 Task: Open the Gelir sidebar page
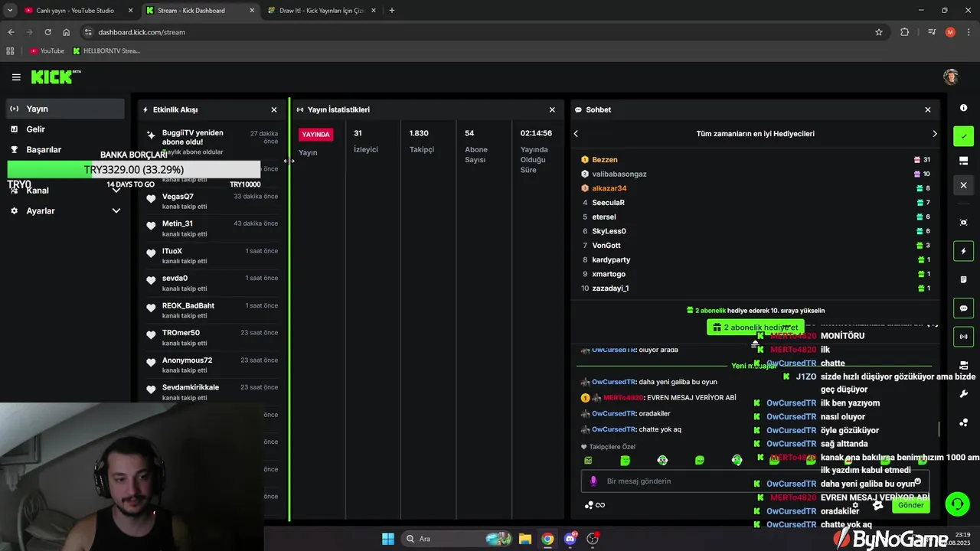65,129
